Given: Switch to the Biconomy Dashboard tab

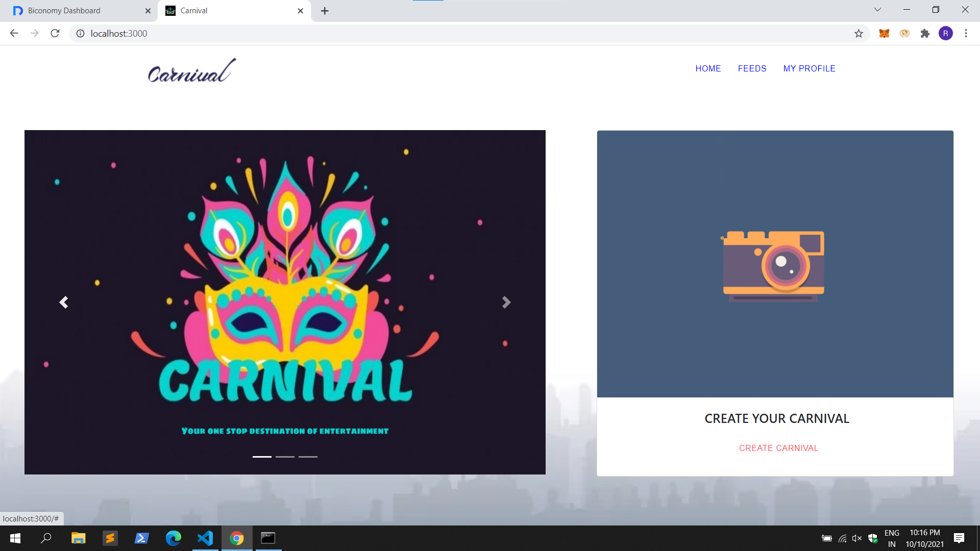Looking at the screenshot, I should [77, 11].
